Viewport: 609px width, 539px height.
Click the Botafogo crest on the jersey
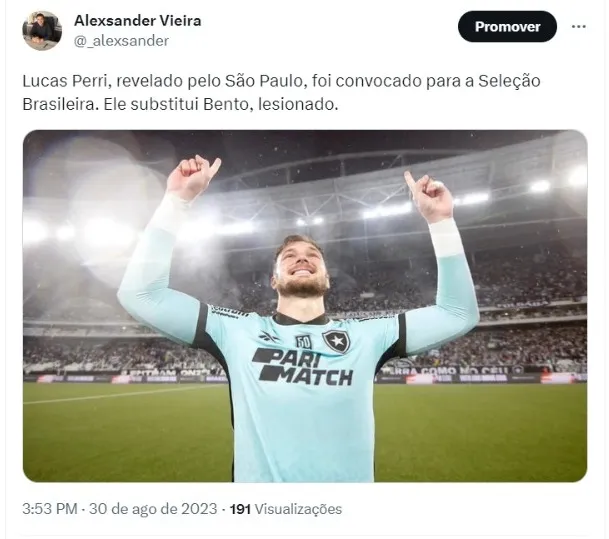point(336,342)
